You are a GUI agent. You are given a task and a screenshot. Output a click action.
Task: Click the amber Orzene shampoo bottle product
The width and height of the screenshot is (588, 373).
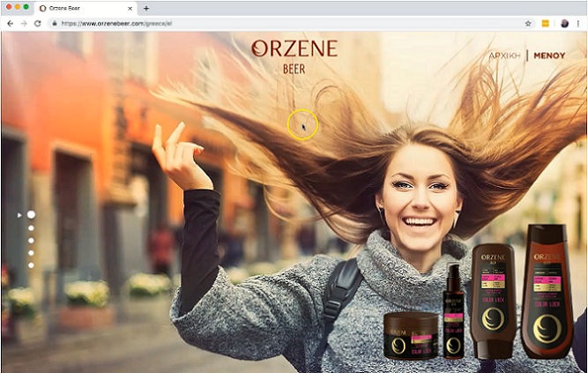click(547, 291)
